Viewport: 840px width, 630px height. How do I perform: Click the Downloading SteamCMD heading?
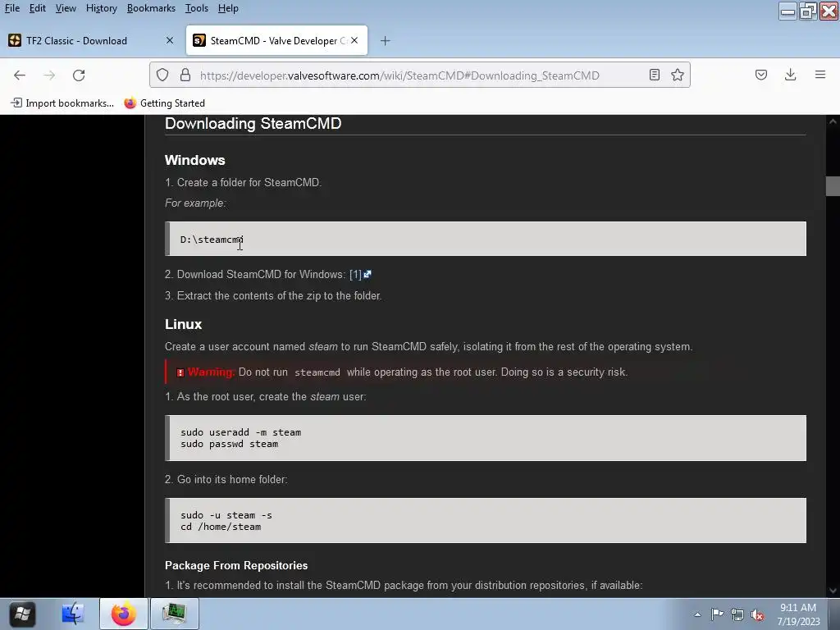(253, 123)
